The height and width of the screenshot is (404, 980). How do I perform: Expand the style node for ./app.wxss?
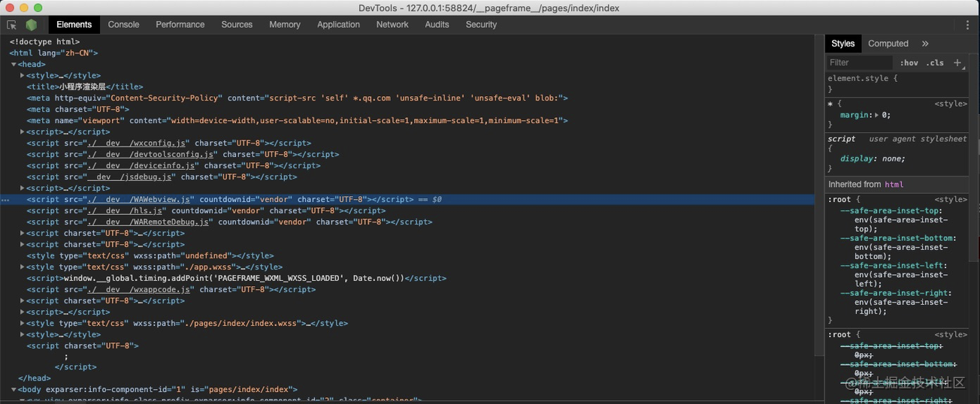(x=23, y=267)
